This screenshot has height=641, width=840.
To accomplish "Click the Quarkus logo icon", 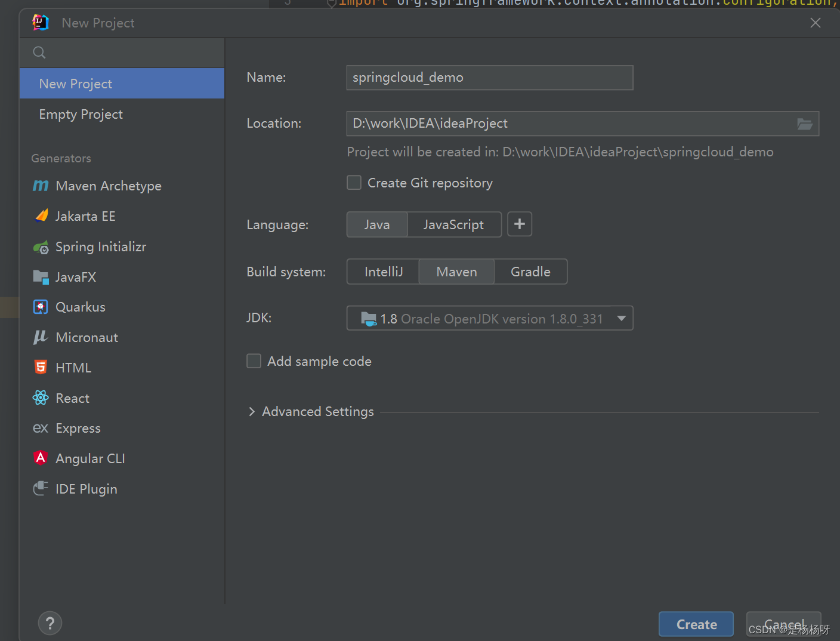I will (40, 307).
